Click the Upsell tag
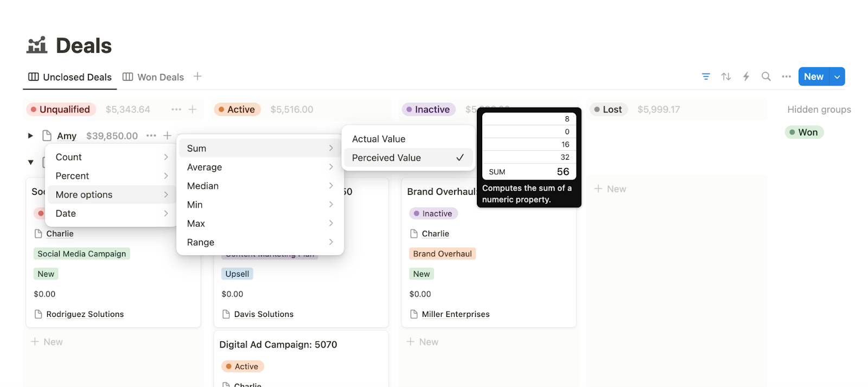 tap(238, 274)
